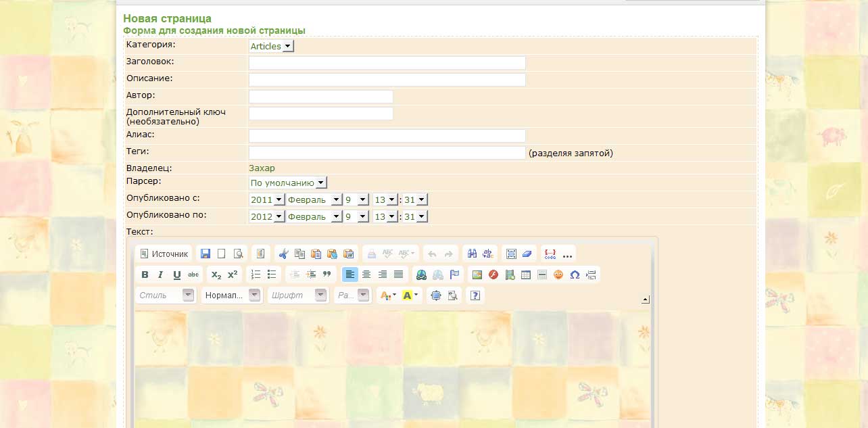
Task: Open the Парсер 'По умолчанию' dropdown
Action: [x=288, y=183]
